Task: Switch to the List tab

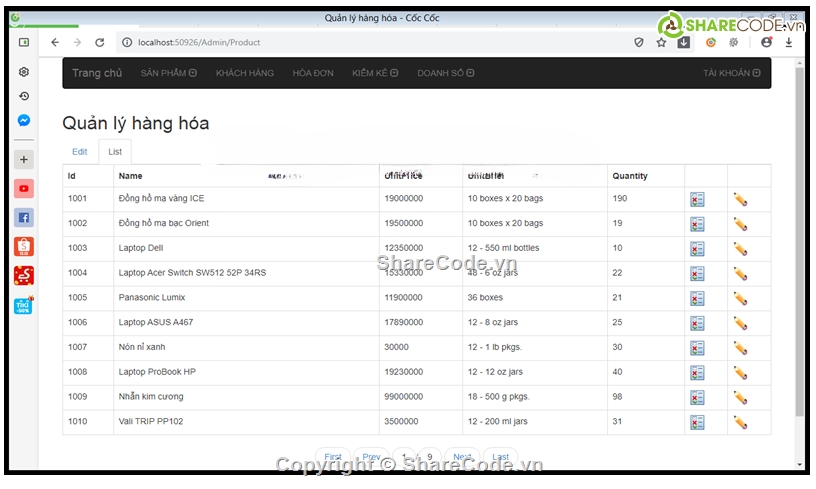Action: pyautogui.click(x=115, y=152)
